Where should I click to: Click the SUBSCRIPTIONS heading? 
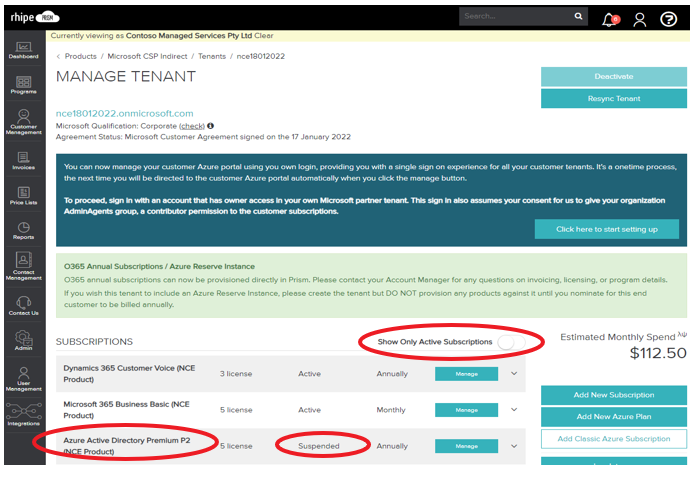point(94,342)
